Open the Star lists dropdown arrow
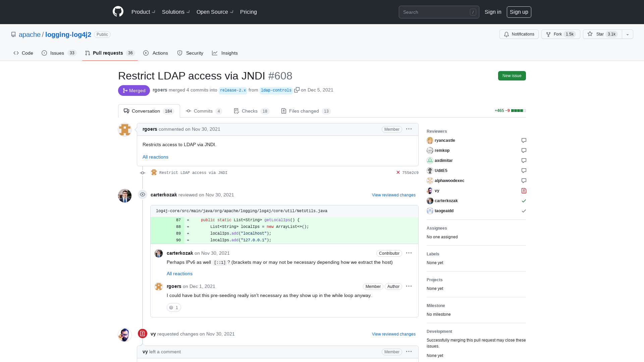This screenshot has height=362, width=644. tap(628, 34)
